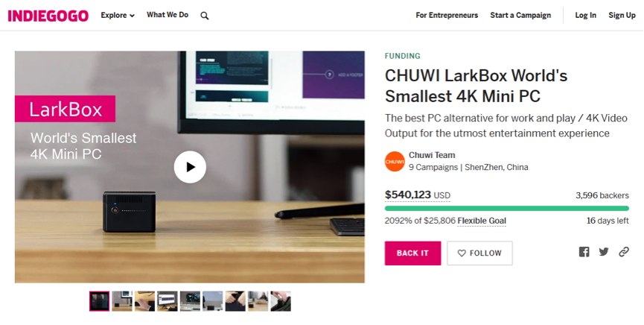Click the orange CHUWI team avatar
The height and width of the screenshot is (325, 644).
[395, 161]
